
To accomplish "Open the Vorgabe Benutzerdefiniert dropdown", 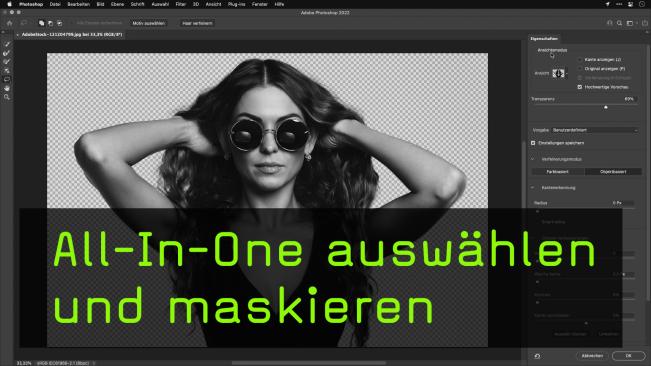I will [x=595, y=130].
